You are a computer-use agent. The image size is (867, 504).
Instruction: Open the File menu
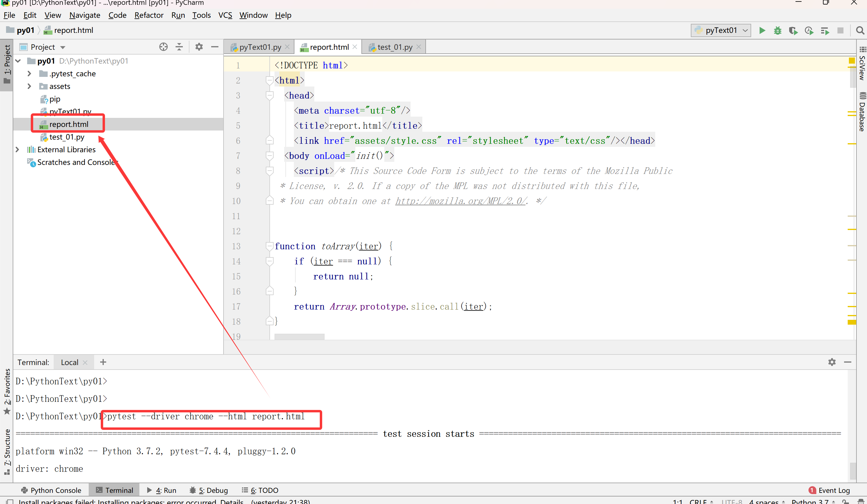9,15
